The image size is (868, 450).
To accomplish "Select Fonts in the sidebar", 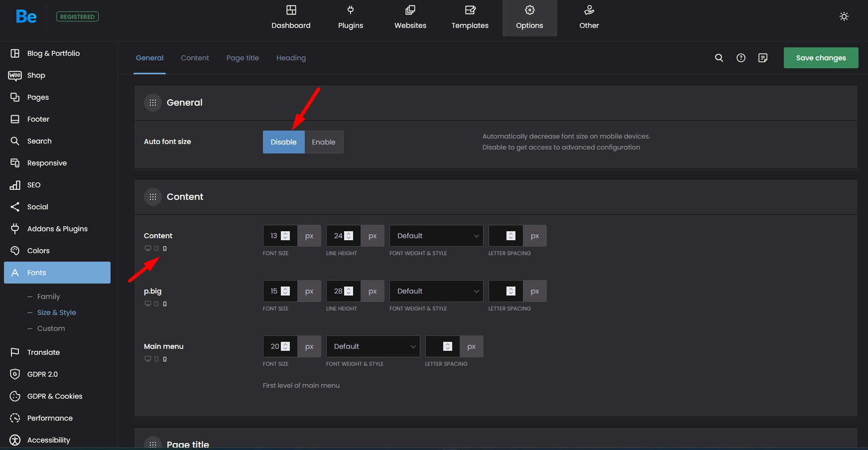I will tap(57, 273).
